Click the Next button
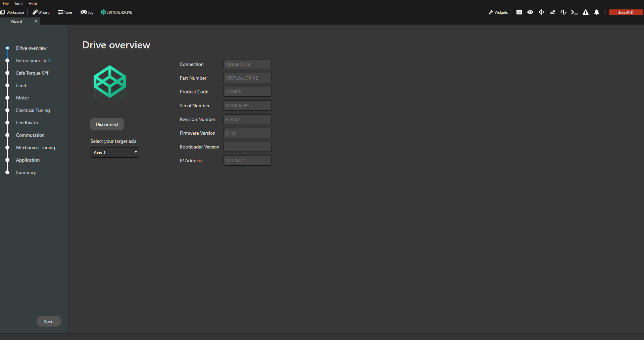644x340 pixels. [x=49, y=322]
